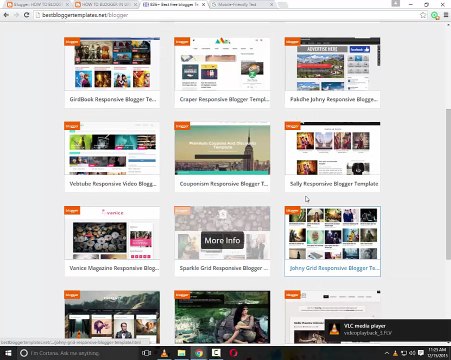
Task: Open the Windows Start menu
Action: (x=8, y=353)
